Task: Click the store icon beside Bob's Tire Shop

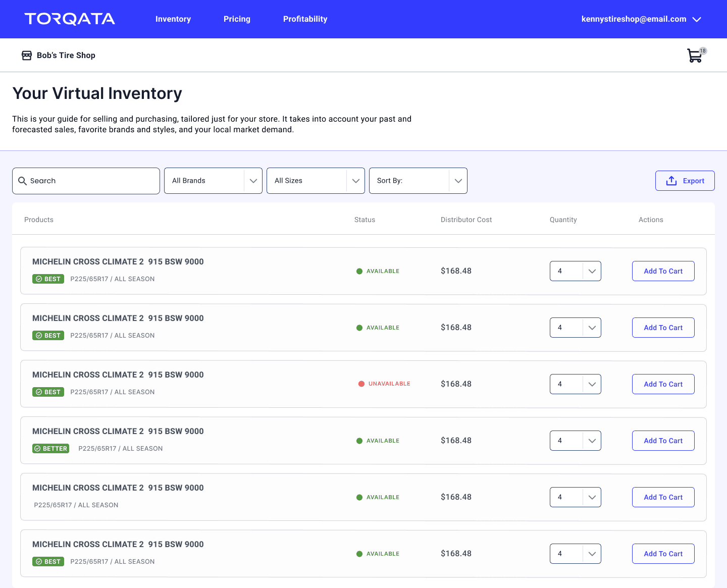Action: tap(27, 56)
